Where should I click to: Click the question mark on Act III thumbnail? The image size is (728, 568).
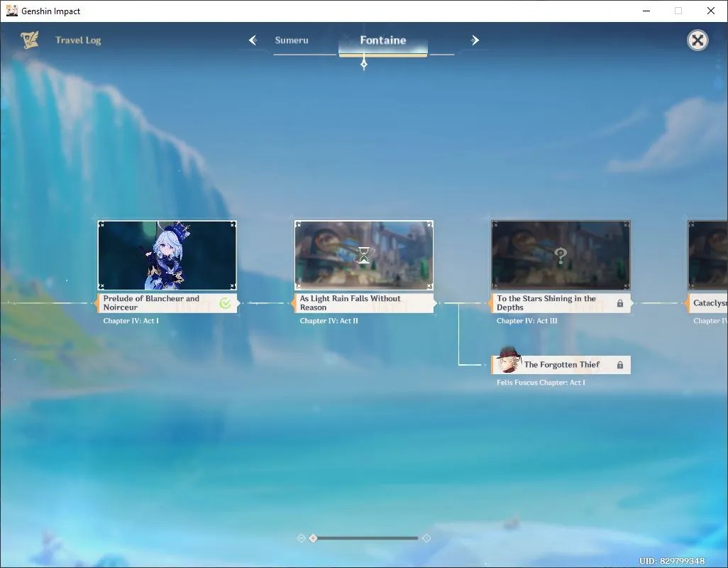click(561, 256)
